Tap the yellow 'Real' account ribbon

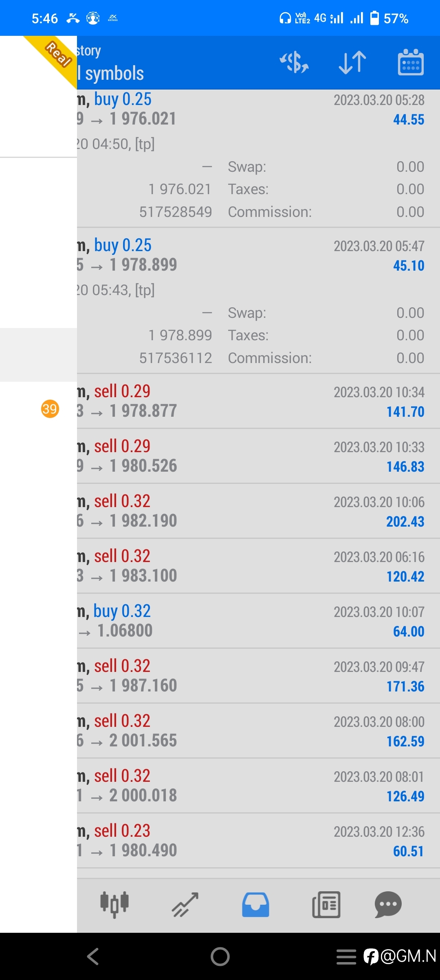(57, 55)
